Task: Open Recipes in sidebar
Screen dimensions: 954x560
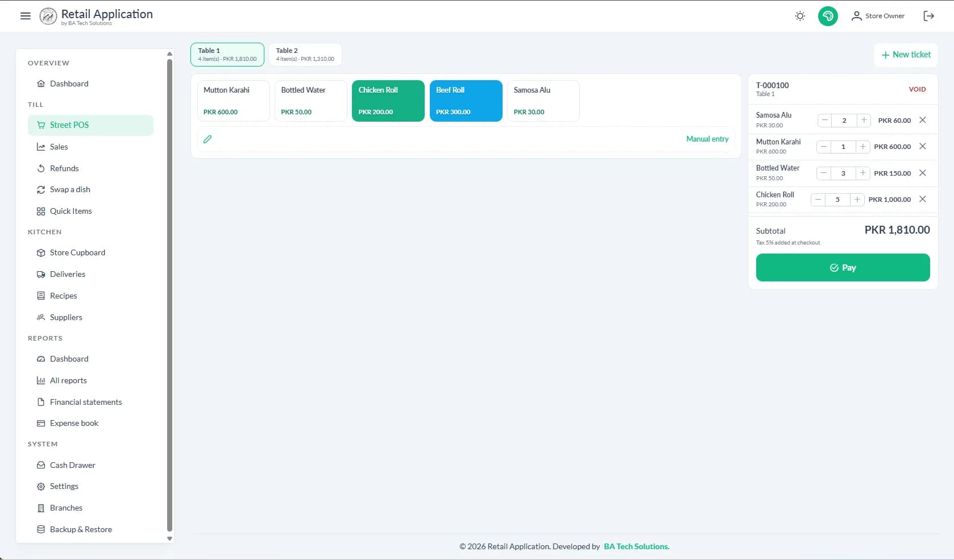Action: (x=90, y=296)
